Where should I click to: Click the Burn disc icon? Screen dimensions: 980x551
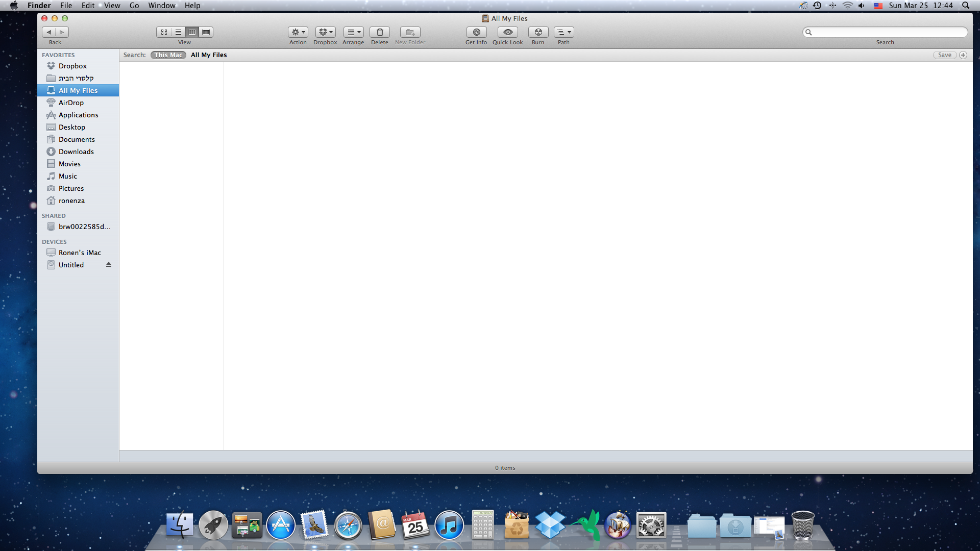pyautogui.click(x=538, y=32)
